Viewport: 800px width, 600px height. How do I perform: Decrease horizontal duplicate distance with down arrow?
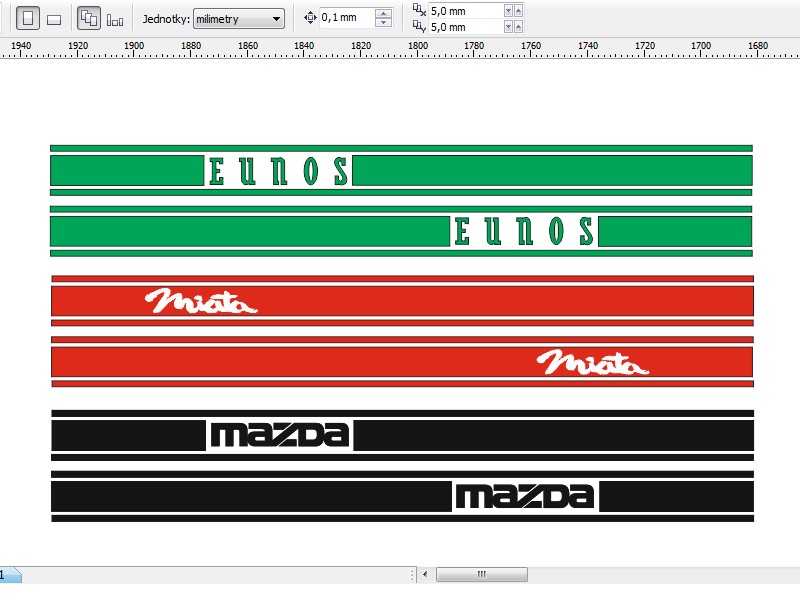tap(508, 11)
